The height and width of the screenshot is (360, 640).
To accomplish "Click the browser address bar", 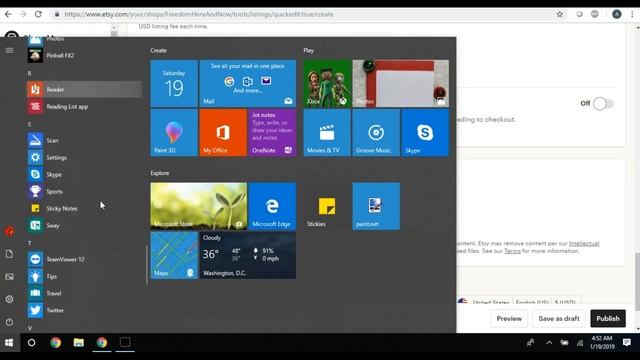I will [x=302, y=14].
